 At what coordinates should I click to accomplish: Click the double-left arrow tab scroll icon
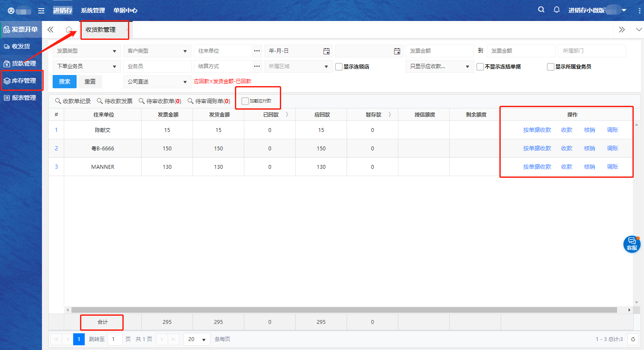coord(50,30)
